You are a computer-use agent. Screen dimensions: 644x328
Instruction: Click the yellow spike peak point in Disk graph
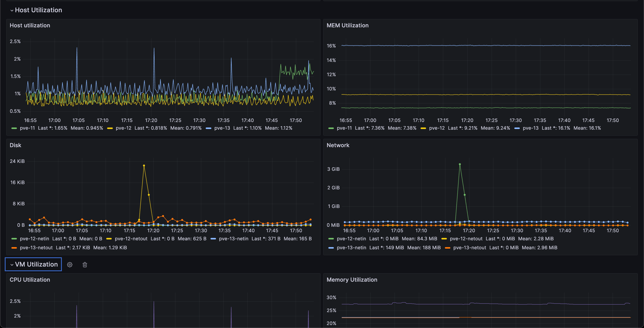(144, 166)
